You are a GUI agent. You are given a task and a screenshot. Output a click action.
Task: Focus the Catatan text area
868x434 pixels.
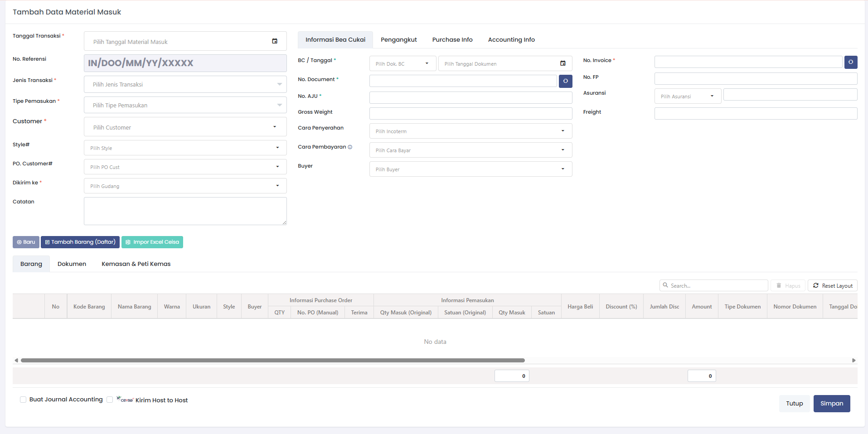point(185,211)
